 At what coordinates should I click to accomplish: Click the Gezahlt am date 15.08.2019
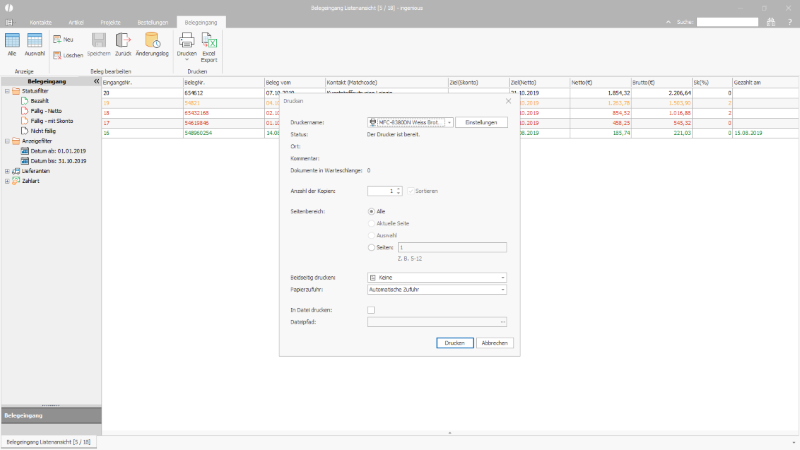tap(748, 133)
